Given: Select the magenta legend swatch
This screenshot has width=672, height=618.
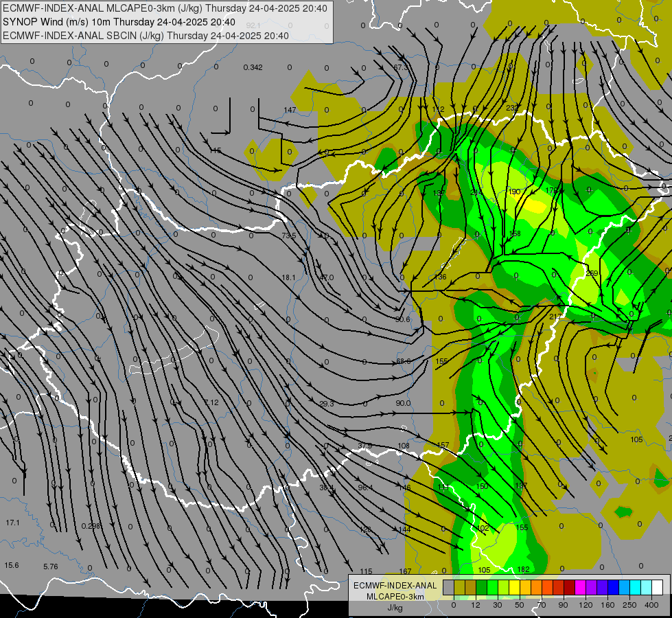Looking at the screenshot, I should 580,588.
